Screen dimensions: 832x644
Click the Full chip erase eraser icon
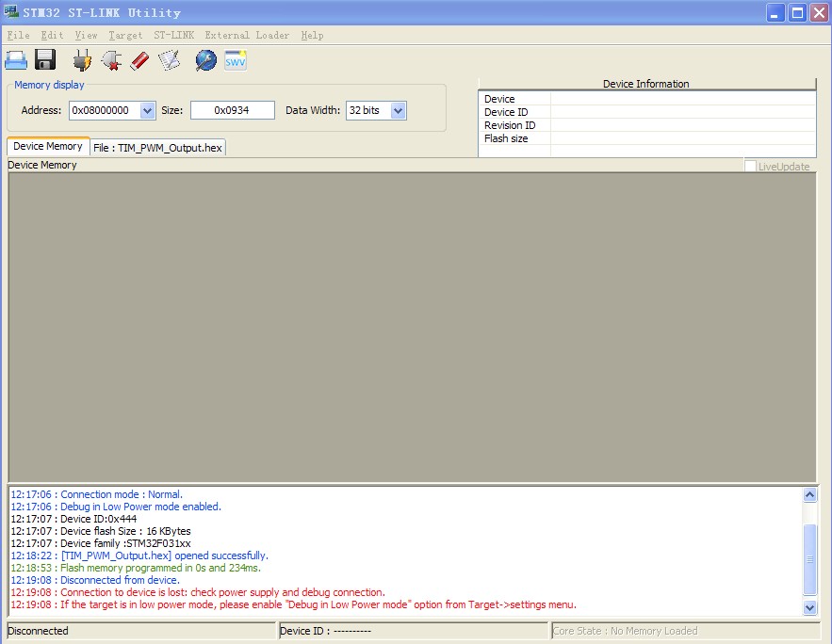[x=140, y=60]
